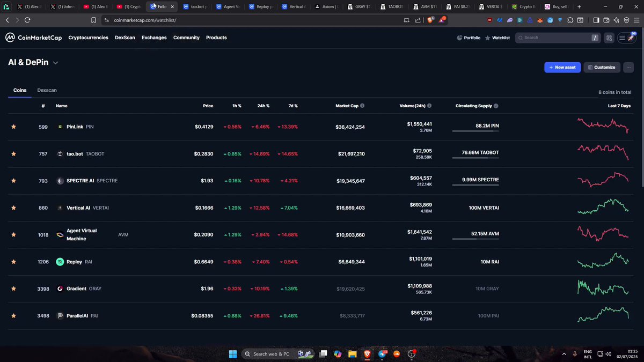Show hidden system tray icons chevron
The image size is (644, 362).
pos(564,354)
